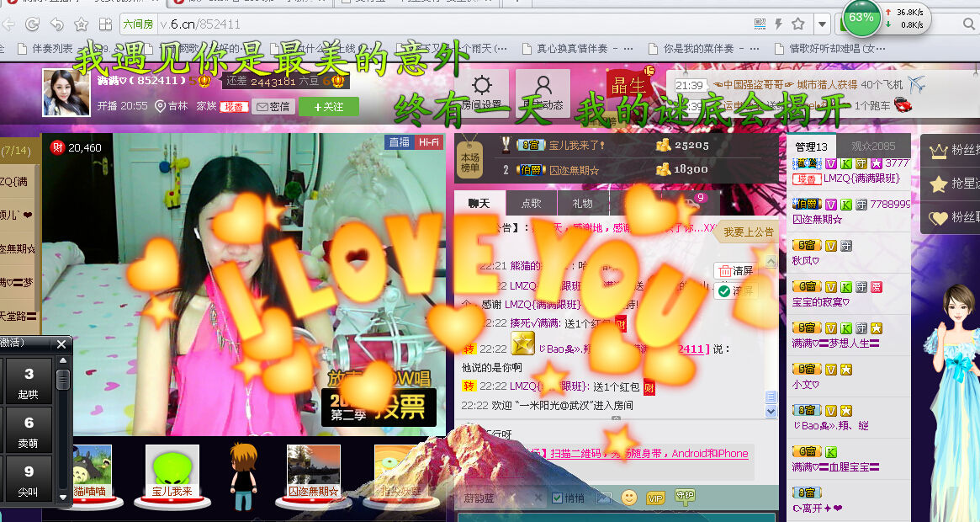The height and width of the screenshot is (522, 980).
Task: Open the address bar dropdown arrow
Action: (822, 24)
